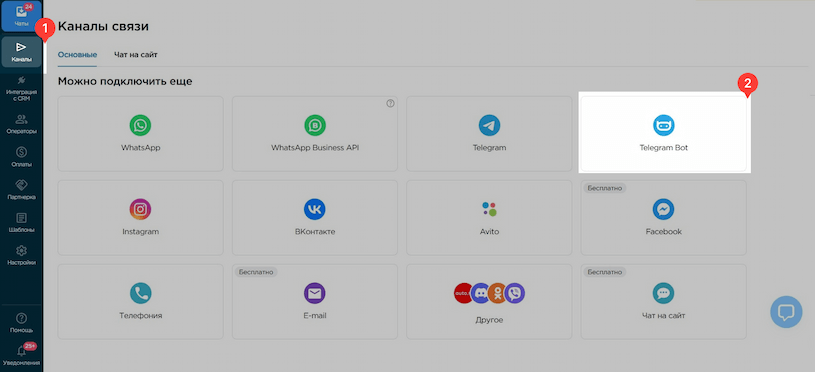Click the Можно подключить еще heading

(x=125, y=82)
